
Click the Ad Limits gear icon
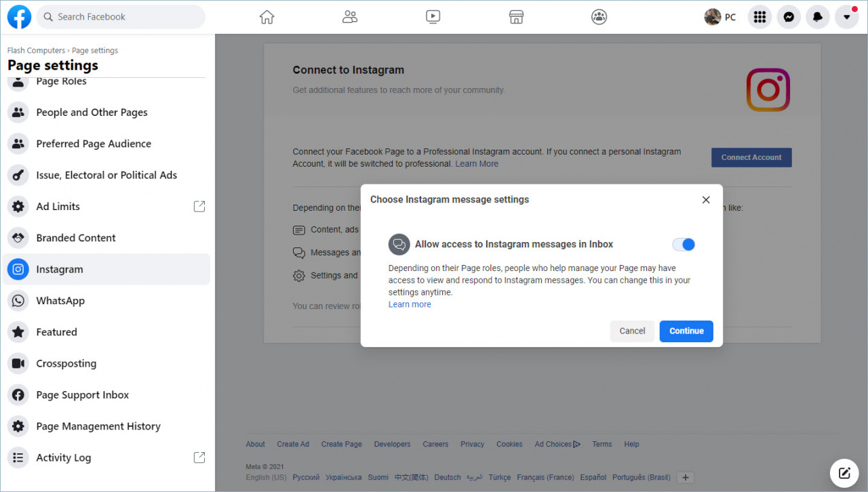tap(18, 207)
